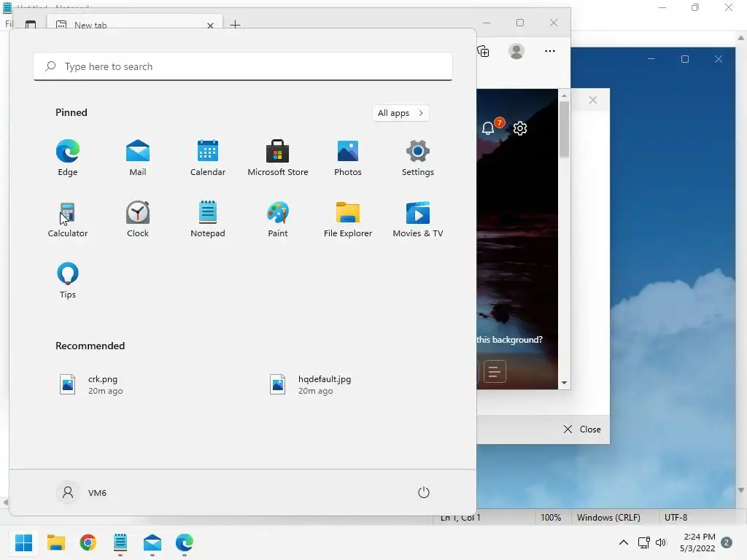Expand the All apps list
This screenshot has width=747, height=560.
point(400,113)
